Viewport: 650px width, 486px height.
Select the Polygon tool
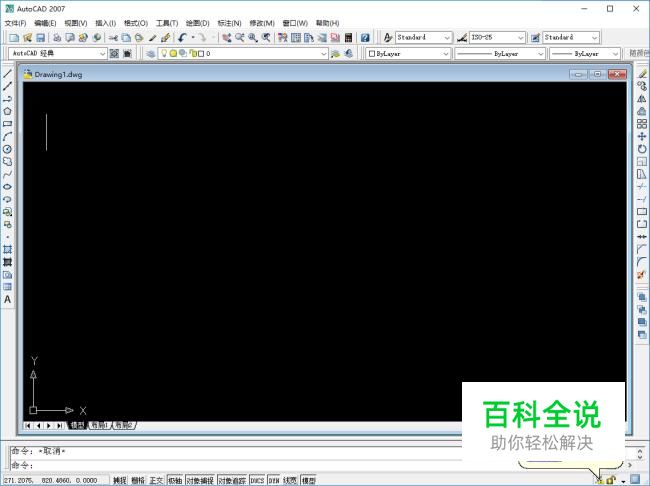(x=7, y=111)
